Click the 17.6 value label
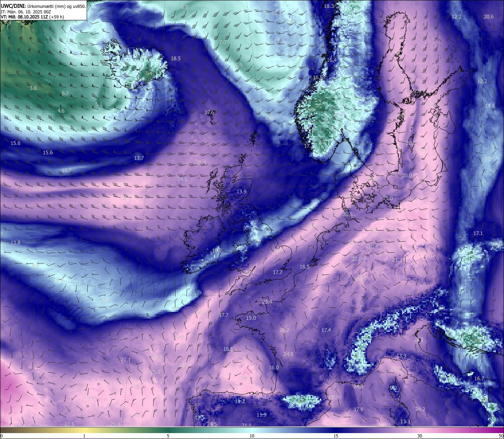 click(x=209, y=112)
